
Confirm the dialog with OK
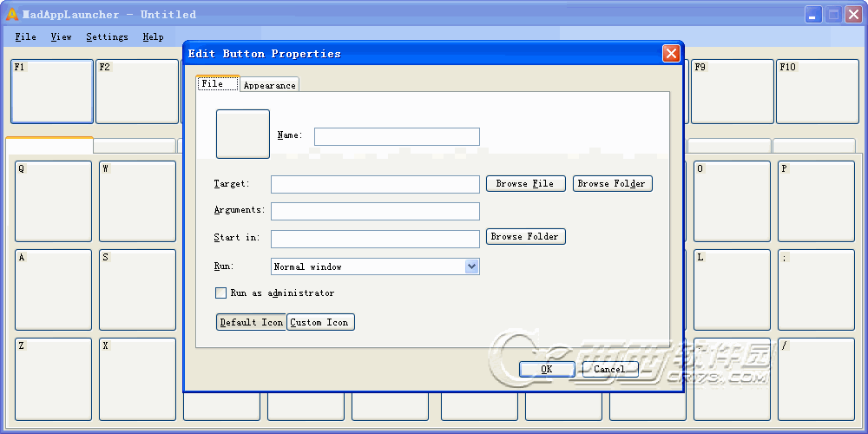[x=547, y=369]
